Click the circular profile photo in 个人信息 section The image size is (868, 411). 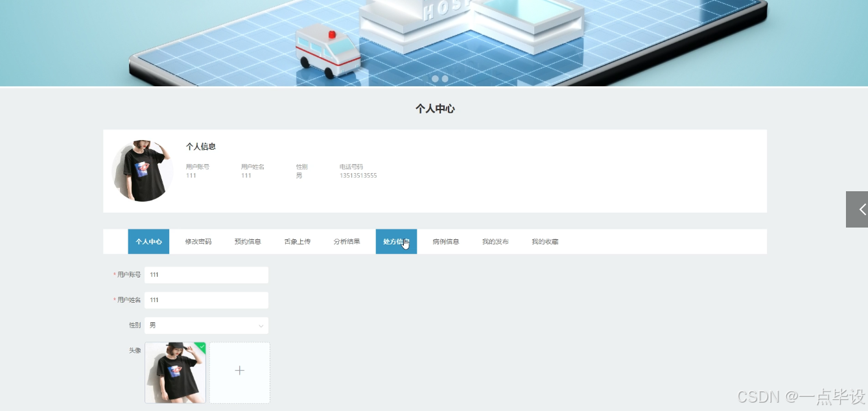pos(142,170)
